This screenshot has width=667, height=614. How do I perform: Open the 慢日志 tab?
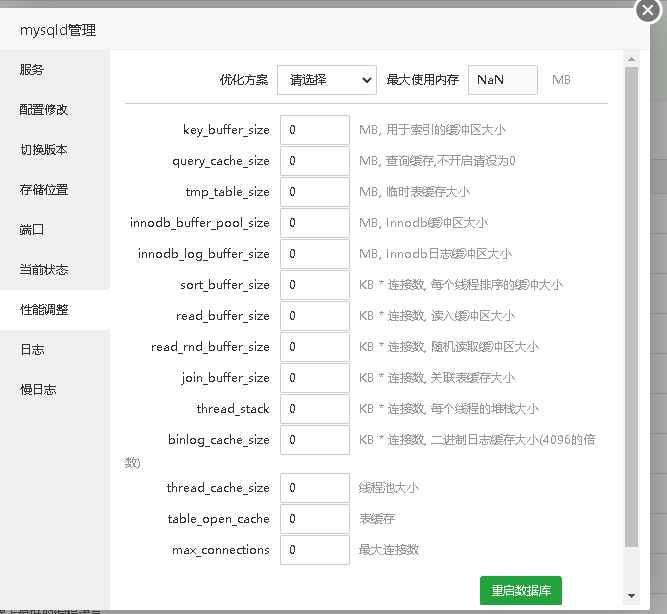pyautogui.click(x=55, y=389)
